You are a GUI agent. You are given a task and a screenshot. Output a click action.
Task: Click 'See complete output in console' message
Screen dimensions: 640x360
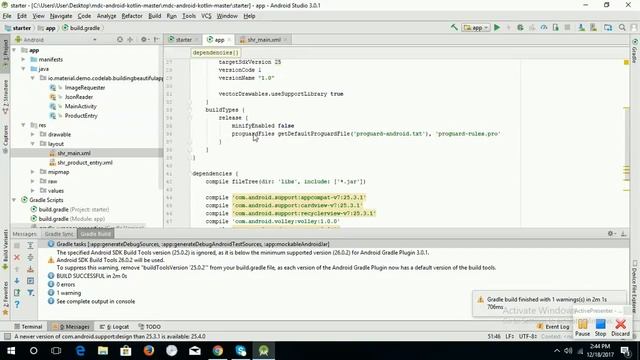coord(96,301)
